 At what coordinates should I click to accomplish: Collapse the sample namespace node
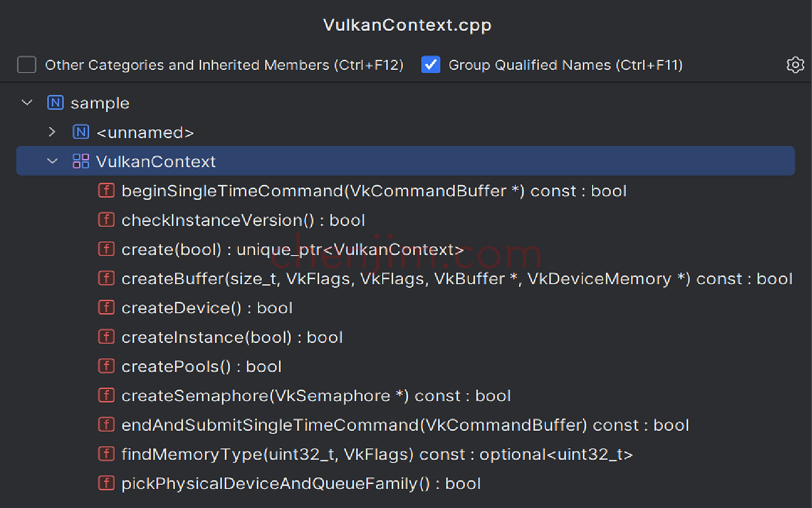coord(27,103)
